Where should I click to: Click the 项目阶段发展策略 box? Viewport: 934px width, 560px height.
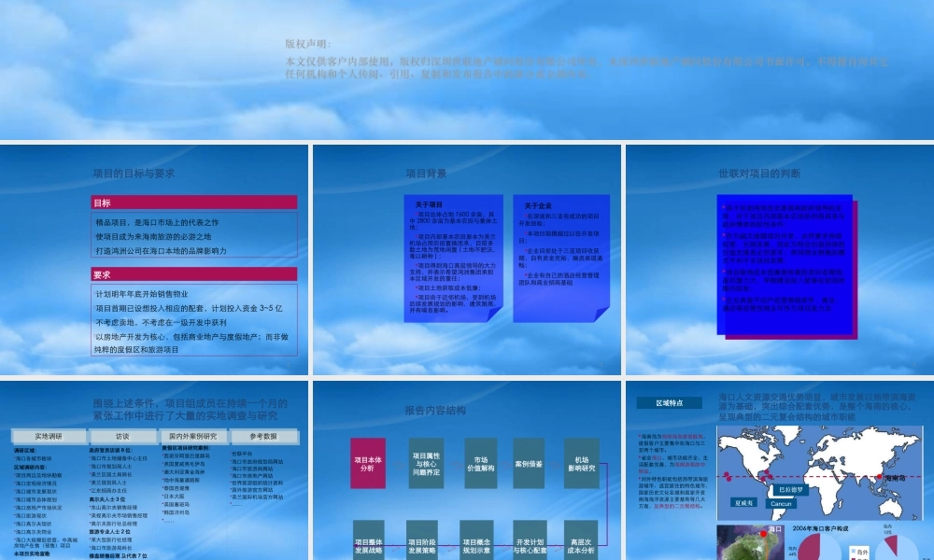point(422,540)
